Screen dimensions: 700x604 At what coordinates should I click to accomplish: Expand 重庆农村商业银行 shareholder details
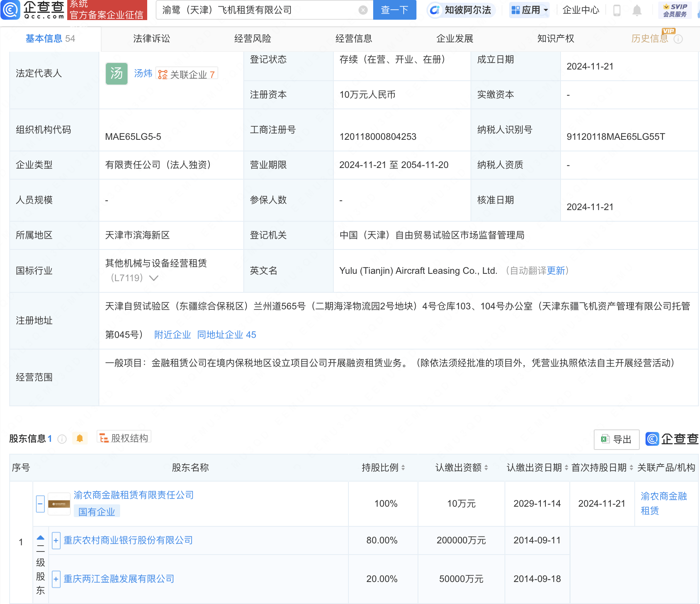point(56,541)
